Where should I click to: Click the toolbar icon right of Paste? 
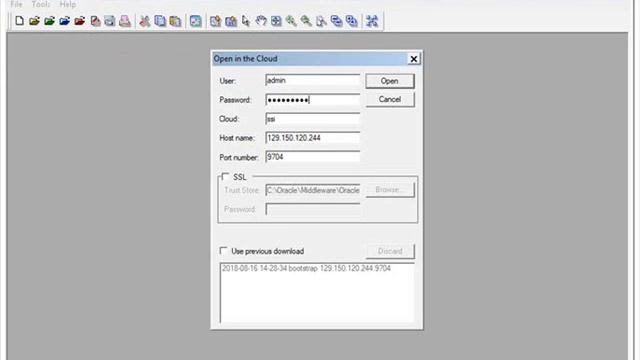(196, 21)
